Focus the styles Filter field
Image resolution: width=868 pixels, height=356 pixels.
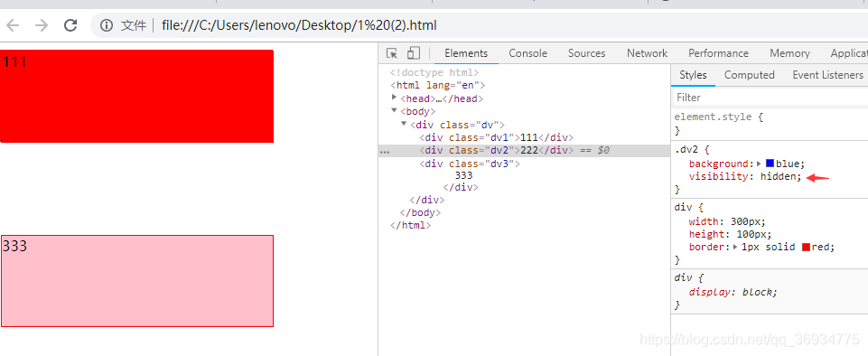click(770, 98)
